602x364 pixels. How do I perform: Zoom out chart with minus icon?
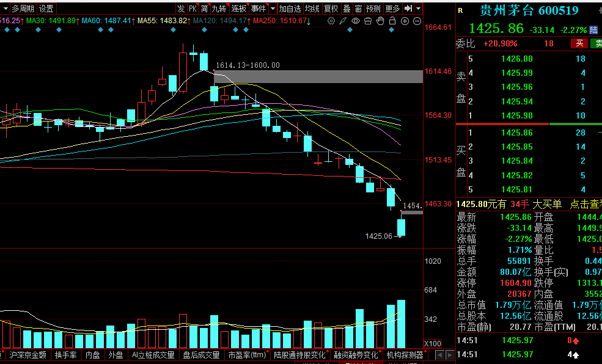coord(417,21)
